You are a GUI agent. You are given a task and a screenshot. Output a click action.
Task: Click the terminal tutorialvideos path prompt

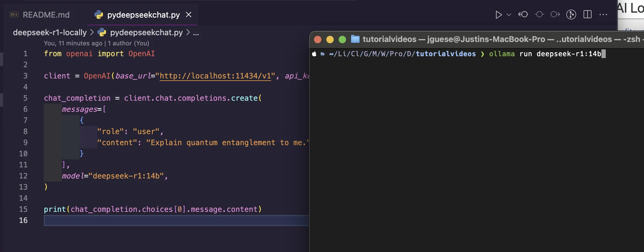point(402,54)
